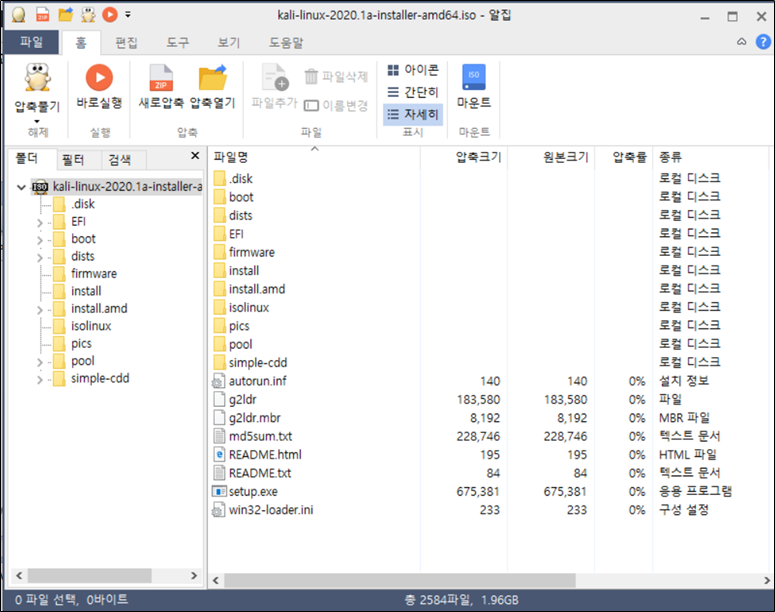
Task: Select the firmware folder icon in file list
Action: coord(219,252)
